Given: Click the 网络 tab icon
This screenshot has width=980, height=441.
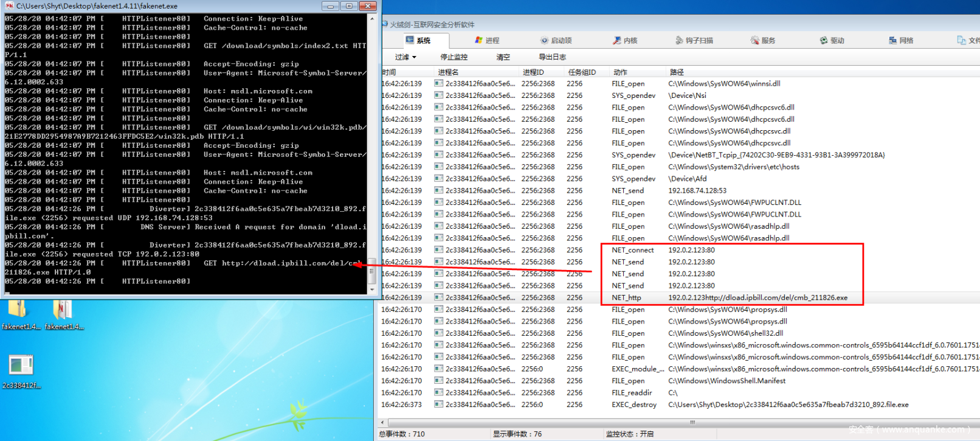Looking at the screenshot, I should tap(892, 40).
